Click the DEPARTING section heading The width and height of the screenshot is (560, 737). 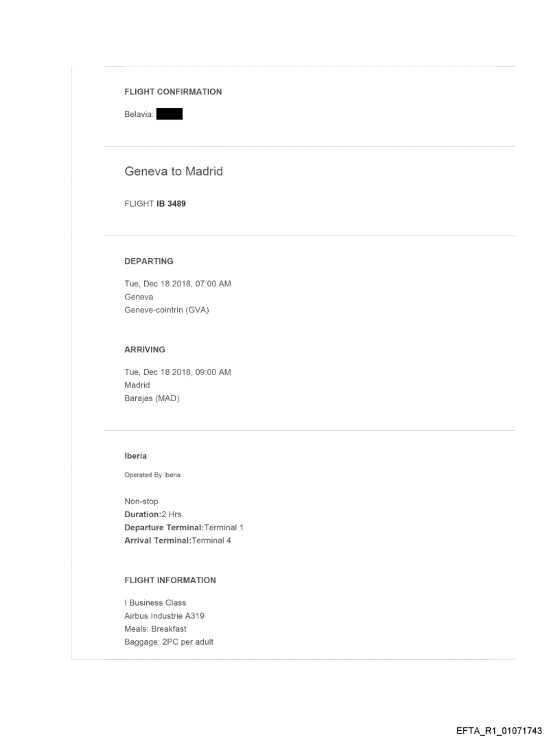point(149,261)
